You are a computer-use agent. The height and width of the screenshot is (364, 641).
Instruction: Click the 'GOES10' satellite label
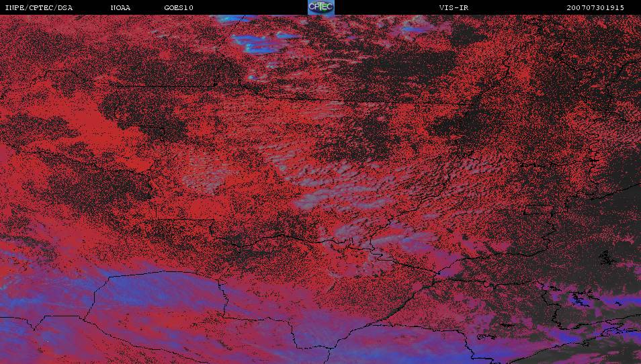[x=179, y=8]
